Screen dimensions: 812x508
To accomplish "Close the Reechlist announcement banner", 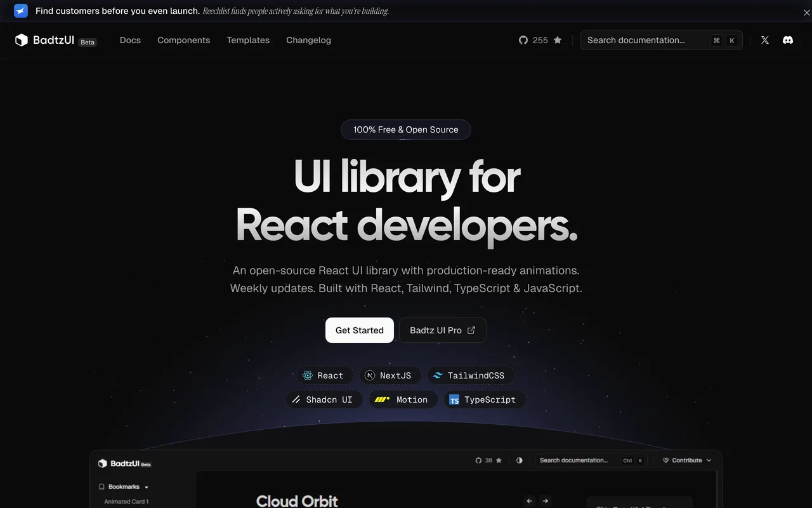I will click(x=807, y=13).
